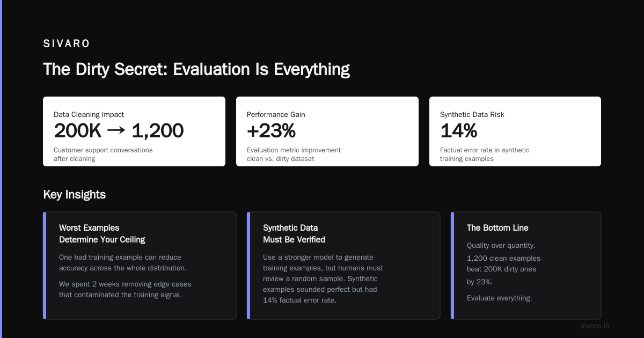
Task: Select the headline 'The Dirty Secret: Evaluation Is Everything'
Action: 196,69
